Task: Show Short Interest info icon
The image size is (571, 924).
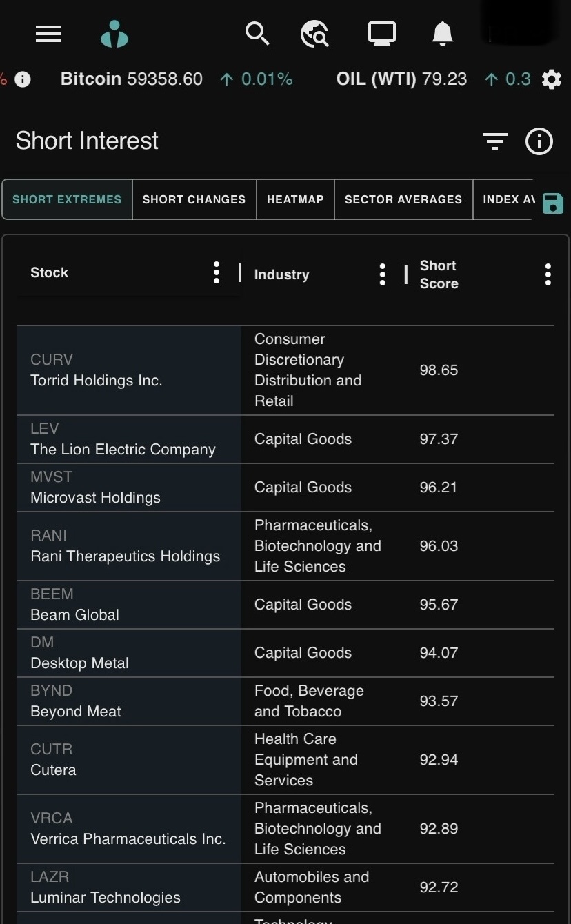Action: [x=539, y=141]
